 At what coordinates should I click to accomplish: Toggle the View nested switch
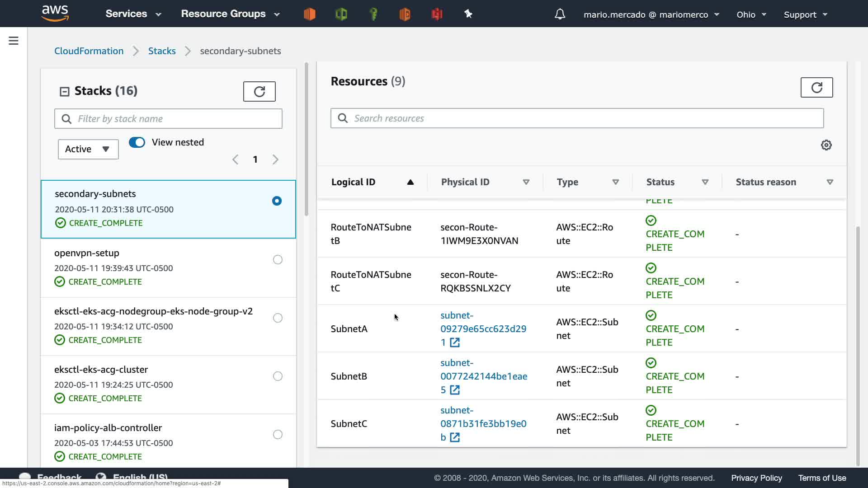pos(137,142)
